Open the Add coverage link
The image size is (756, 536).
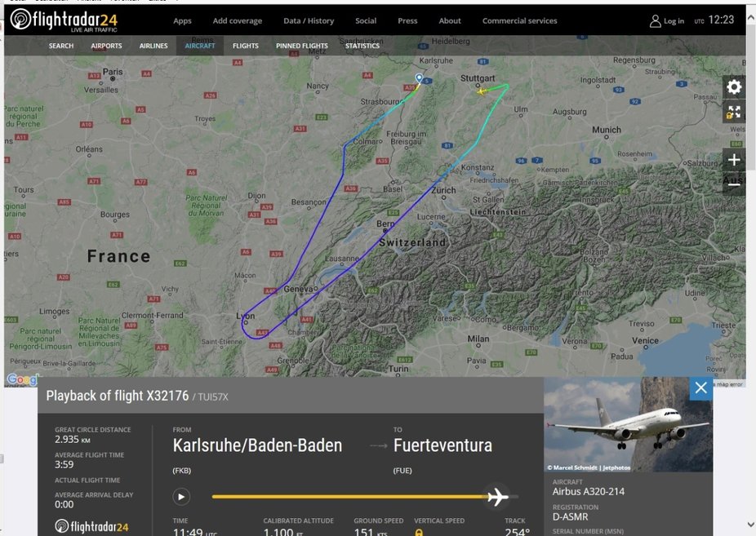pos(238,20)
